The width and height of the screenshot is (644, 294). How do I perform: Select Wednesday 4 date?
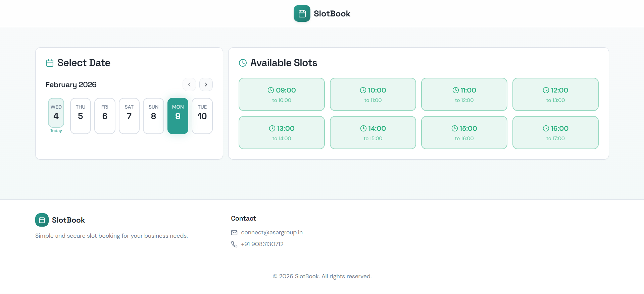[56, 113]
